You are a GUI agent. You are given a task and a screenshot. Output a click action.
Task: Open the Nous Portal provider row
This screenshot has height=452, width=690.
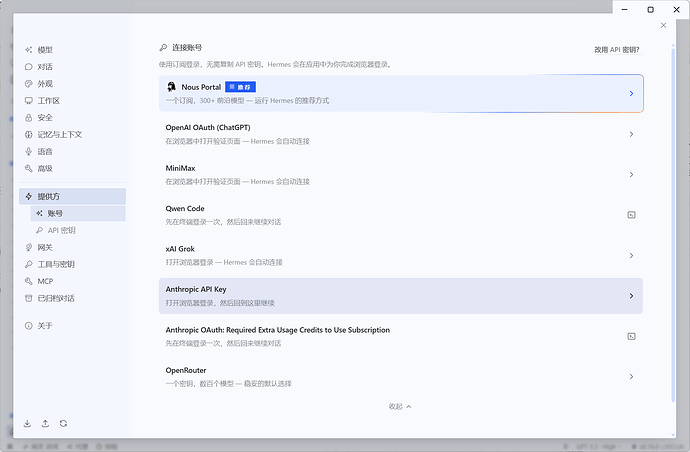[401, 93]
